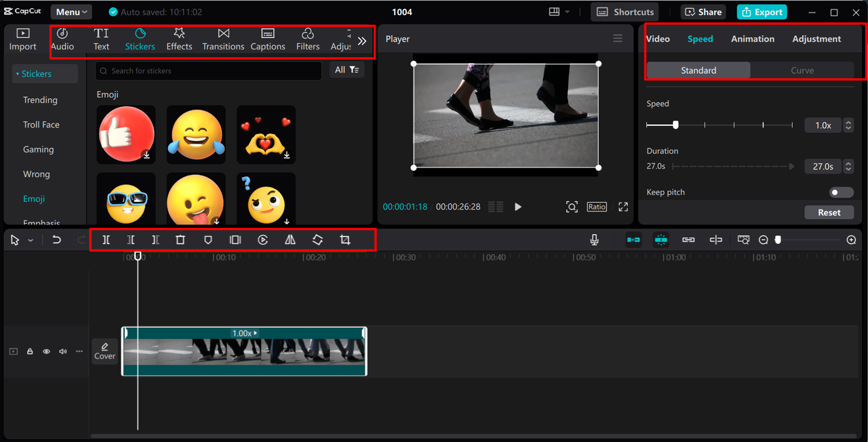Open keyboard Shortcuts

click(625, 12)
